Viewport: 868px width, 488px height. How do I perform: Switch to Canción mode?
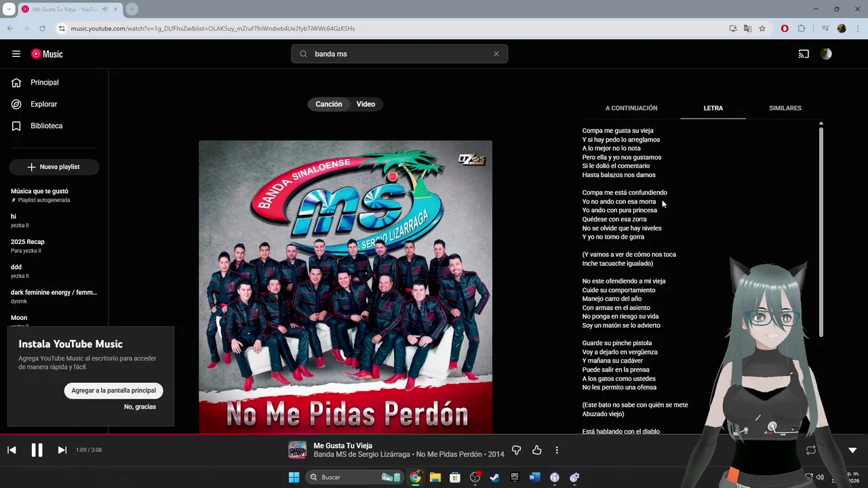pyautogui.click(x=329, y=104)
